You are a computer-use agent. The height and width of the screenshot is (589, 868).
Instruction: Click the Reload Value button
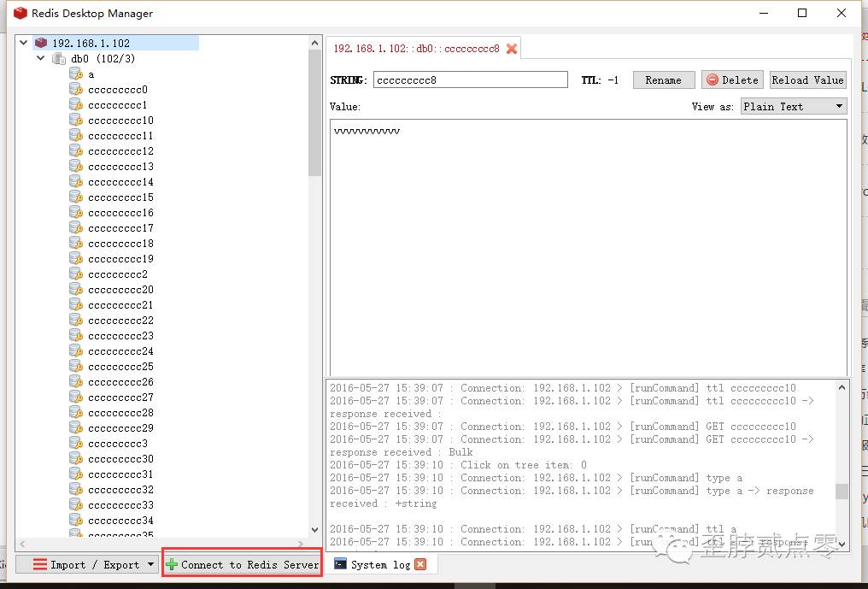pyautogui.click(x=807, y=80)
